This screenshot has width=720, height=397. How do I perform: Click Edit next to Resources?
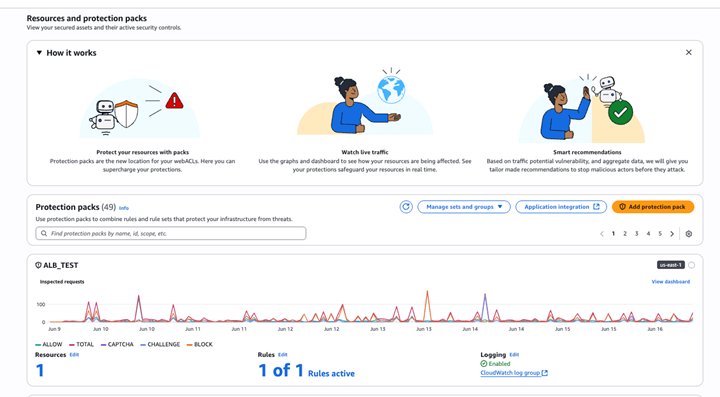74,355
